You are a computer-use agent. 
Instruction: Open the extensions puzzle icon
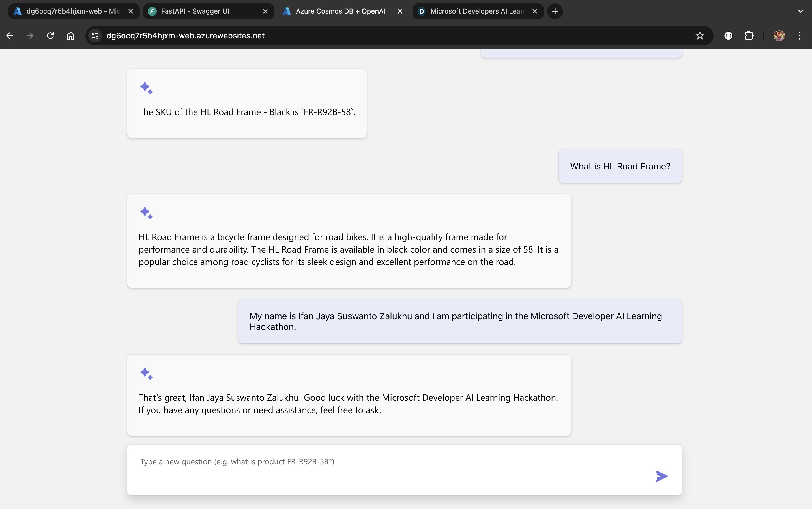(748, 36)
